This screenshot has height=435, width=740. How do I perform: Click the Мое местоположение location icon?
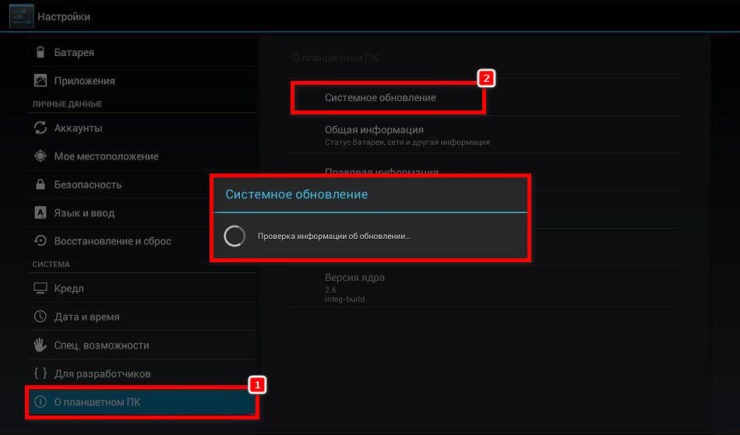coord(40,156)
